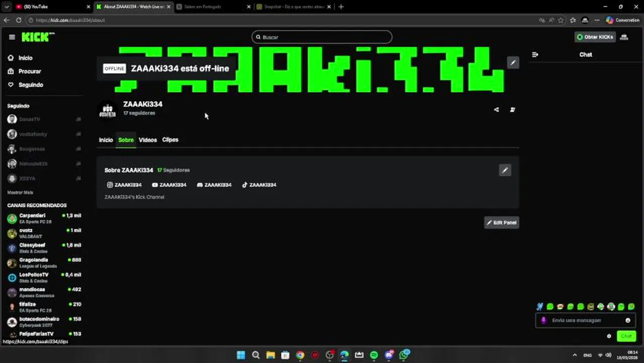
Task: Click the volume speaker tray icon
Action: [x=608, y=355]
